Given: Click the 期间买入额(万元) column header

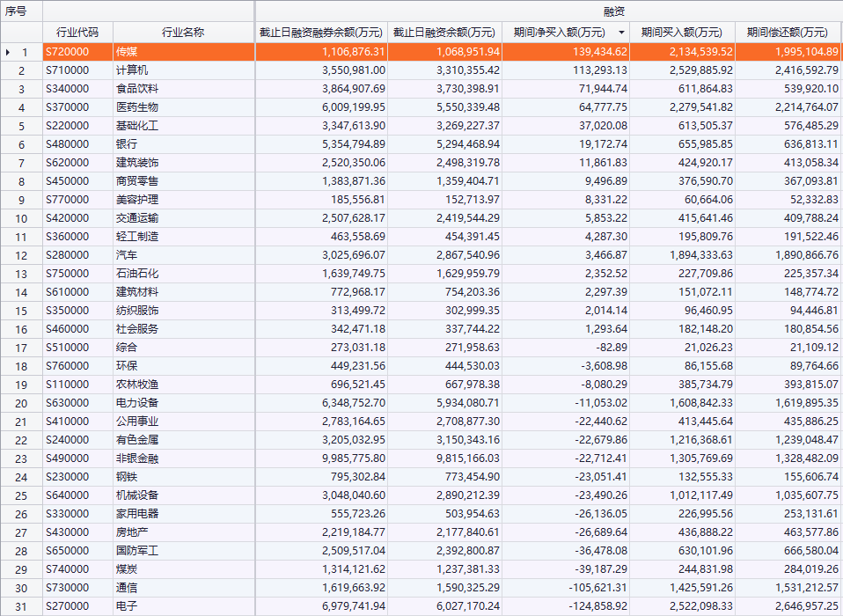Looking at the screenshot, I should 682,33.
